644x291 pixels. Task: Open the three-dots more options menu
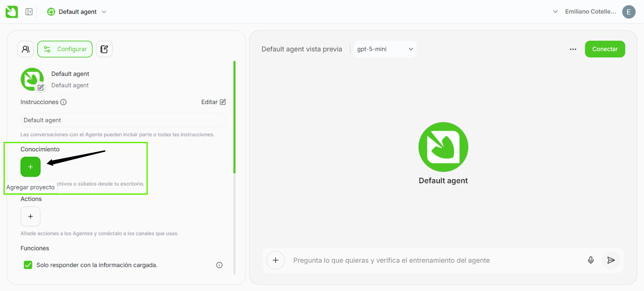[x=573, y=49]
